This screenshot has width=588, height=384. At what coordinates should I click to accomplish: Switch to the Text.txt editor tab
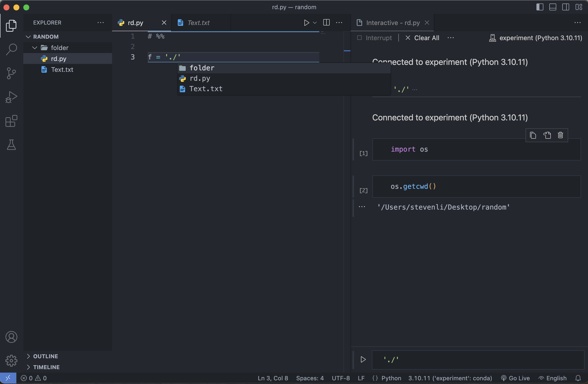coord(198,23)
